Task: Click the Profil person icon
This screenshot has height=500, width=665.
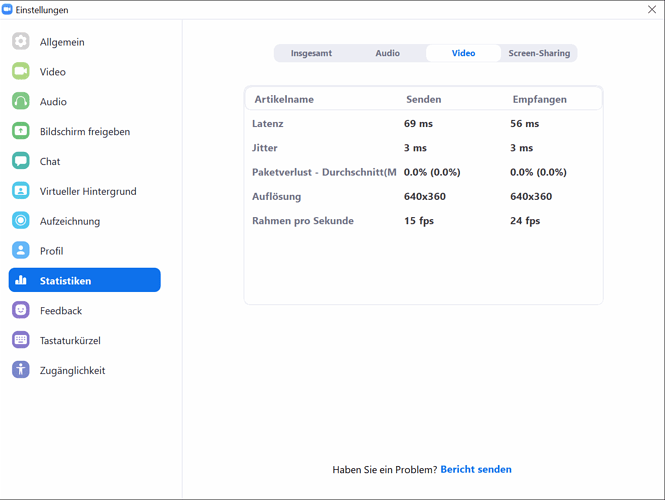Action: [x=21, y=251]
